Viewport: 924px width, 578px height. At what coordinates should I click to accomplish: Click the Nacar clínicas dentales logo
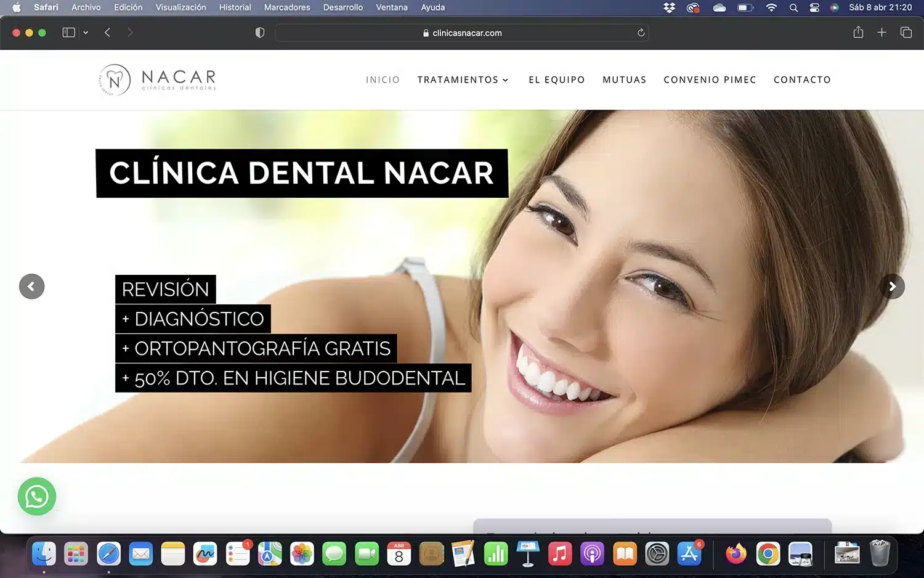tap(158, 80)
